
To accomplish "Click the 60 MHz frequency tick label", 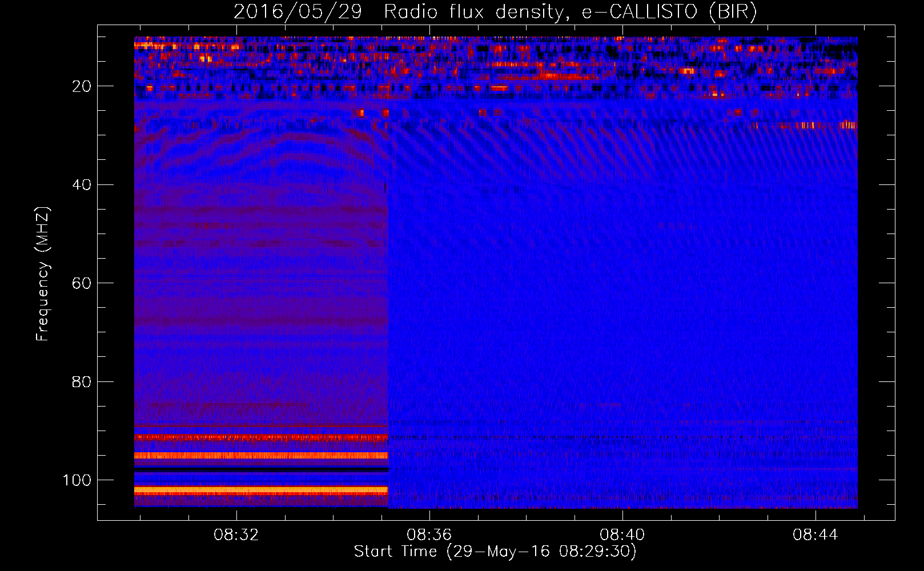I will tap(82, 283).
